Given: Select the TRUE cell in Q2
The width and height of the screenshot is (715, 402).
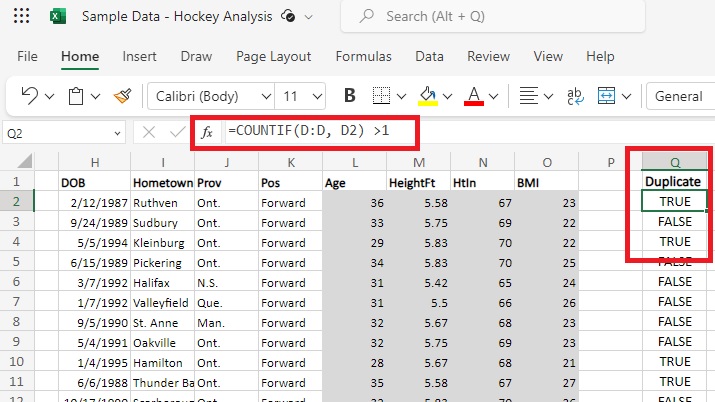Looking at the screenshot, I should click(674, 201).
